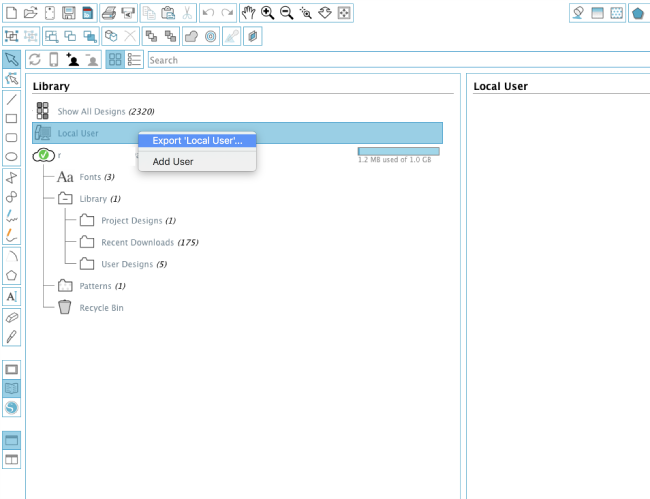Select the Edit Points tool
Image resolution: width=650 pixels, height=499 pixels.
(12, 78)
